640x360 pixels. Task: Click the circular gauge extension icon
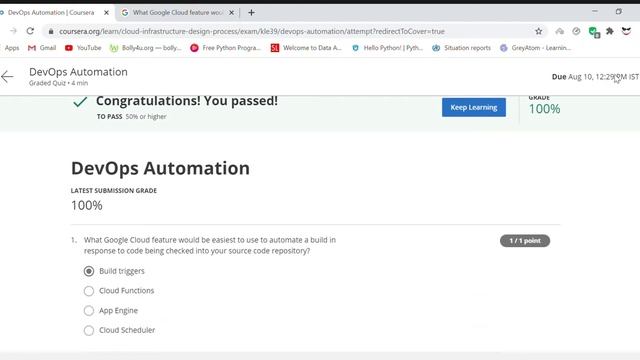coord(576,31)
